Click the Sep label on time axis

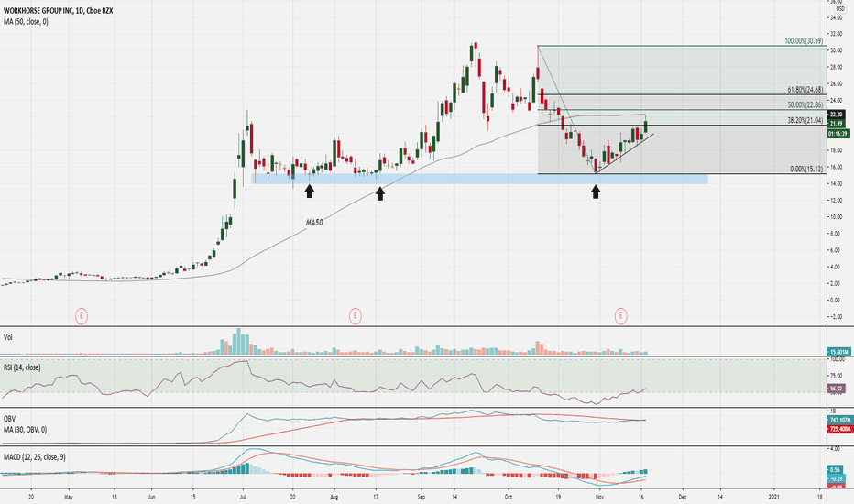[x=421, y=497]
